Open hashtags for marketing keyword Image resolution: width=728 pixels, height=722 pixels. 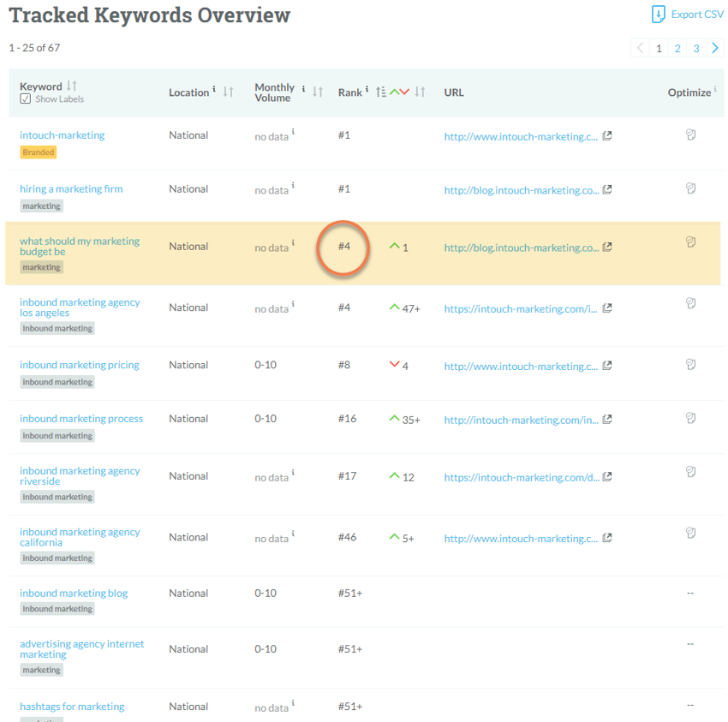72,707
